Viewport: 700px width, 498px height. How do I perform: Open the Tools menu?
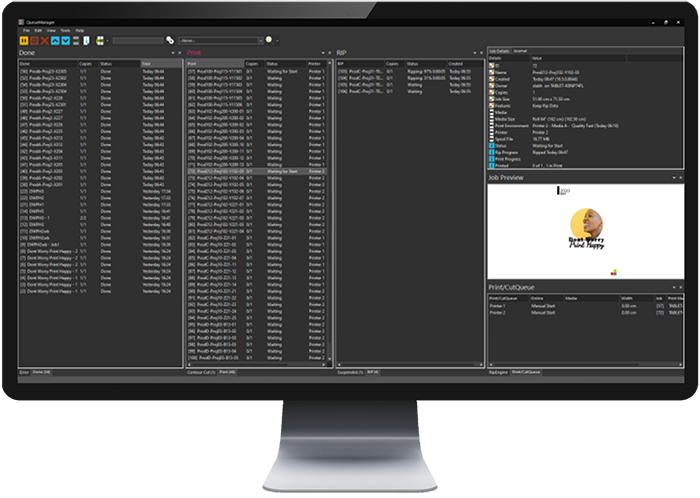pyautogui.click(x=65, y=31)
